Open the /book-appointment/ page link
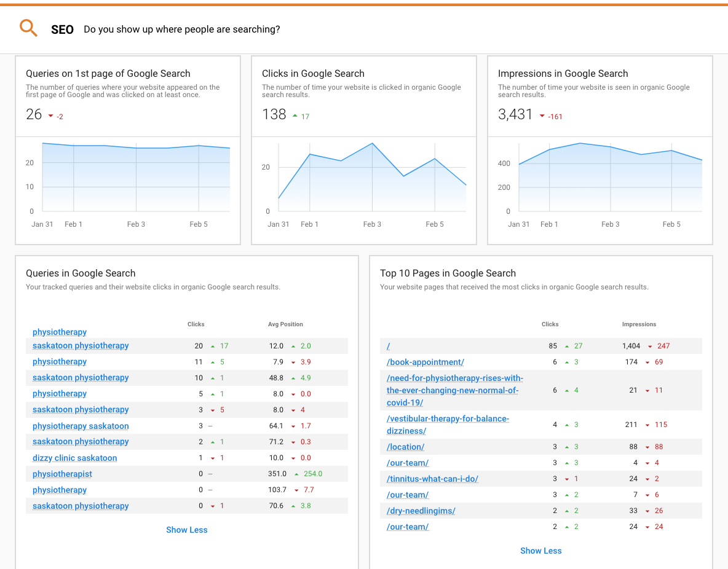The height and width of the screenshot is (569, 728). (x=426, y=362)
